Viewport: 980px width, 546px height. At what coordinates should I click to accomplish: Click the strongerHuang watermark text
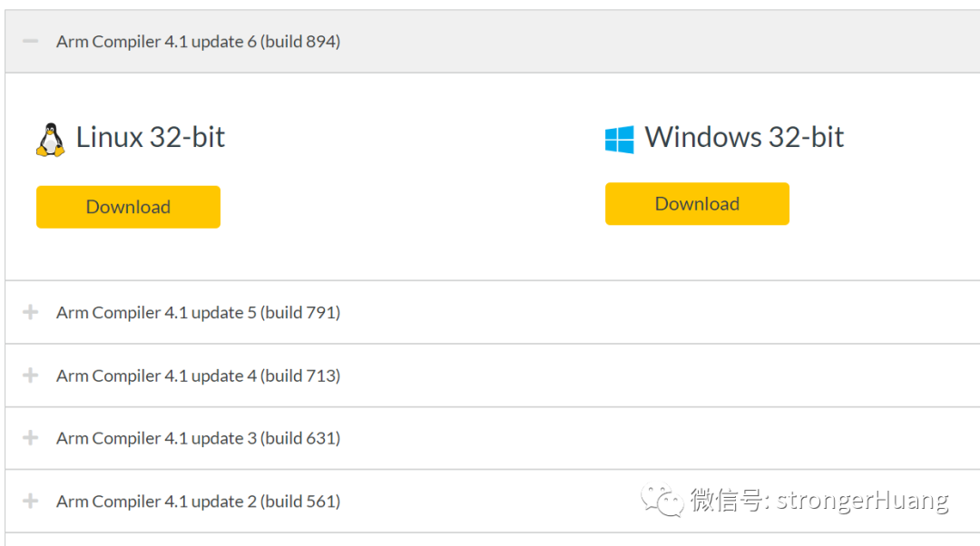(x=862, y=500)
